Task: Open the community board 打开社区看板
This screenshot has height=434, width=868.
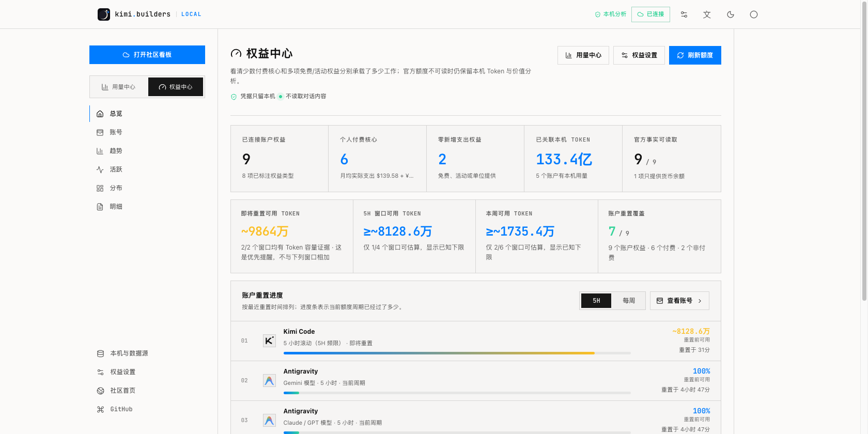Action: [x=147, y=55]
